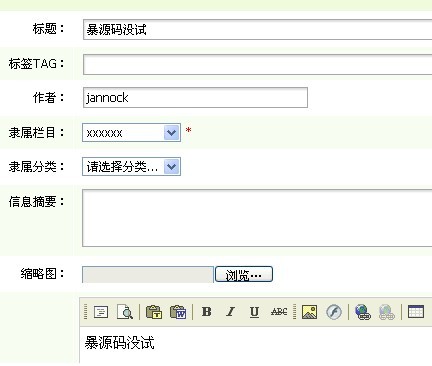This screenshot has height=366, width=432.
Task: Click the 隶属栏目： label
Action: tap(37, 133)
